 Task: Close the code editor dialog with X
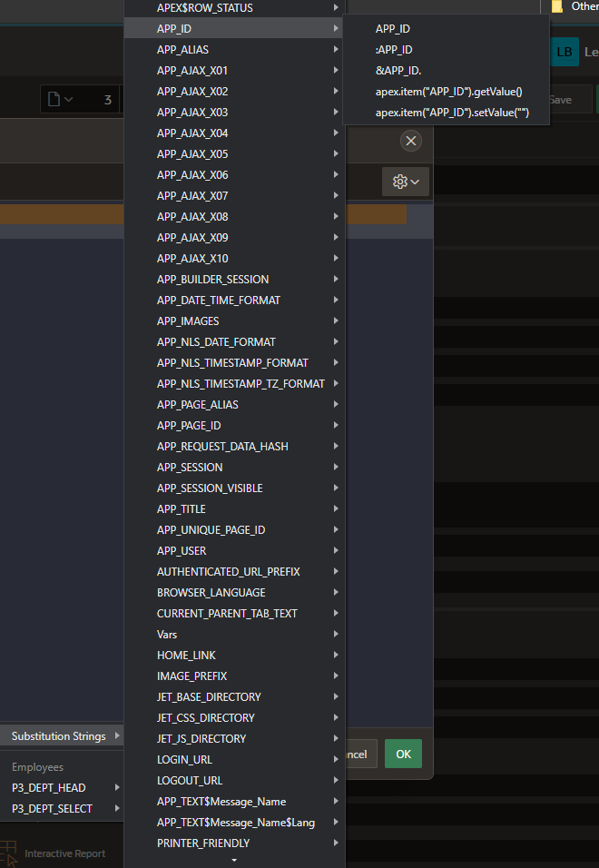click(411, 141)
